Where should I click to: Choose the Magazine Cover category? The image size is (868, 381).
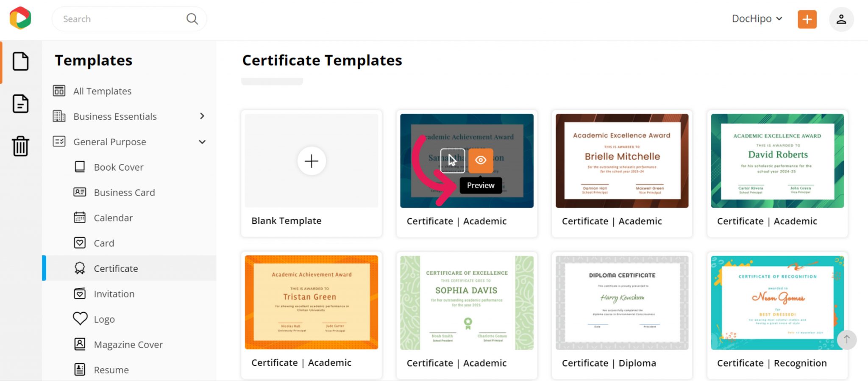coord(128,345)
